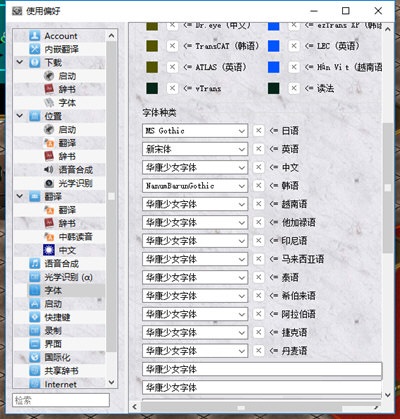Reset the LEC (英语) color with X
Image resolution: width=400 pixels, height=419 pixels.
294,46
